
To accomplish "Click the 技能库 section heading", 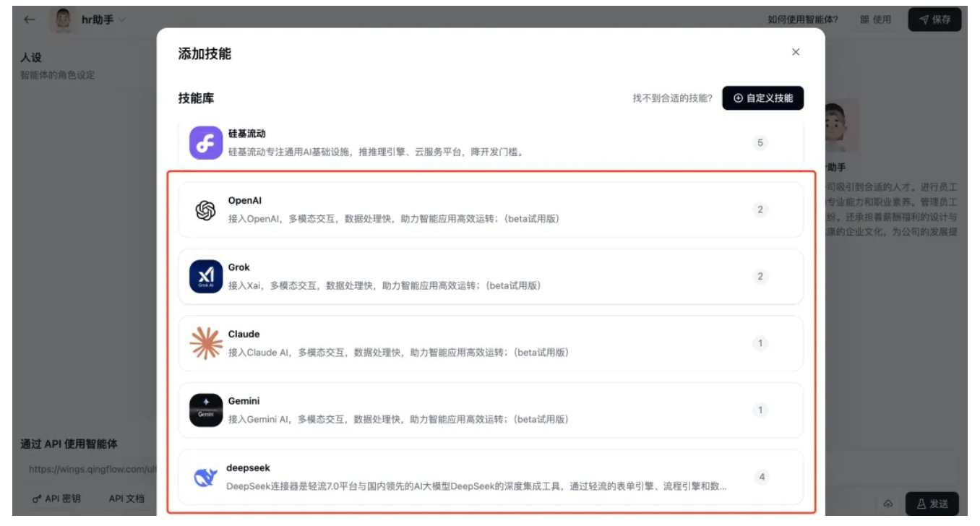I will pyautogui.click(x=196, y=98).
